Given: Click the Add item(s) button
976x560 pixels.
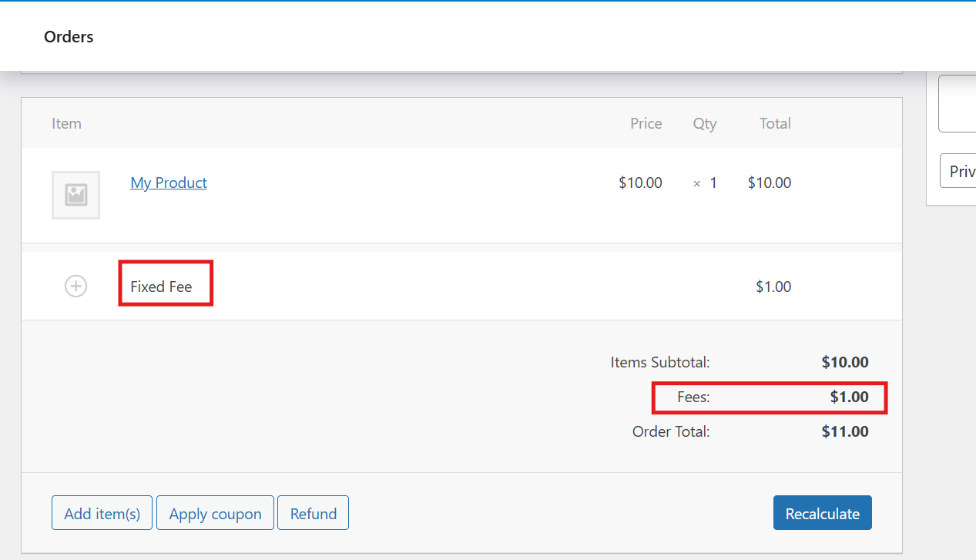Looking at the screenshot, I should [101, 512].
